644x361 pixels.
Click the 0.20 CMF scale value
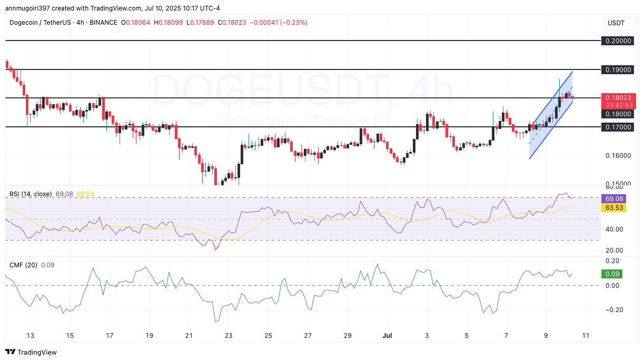point(613,261)
